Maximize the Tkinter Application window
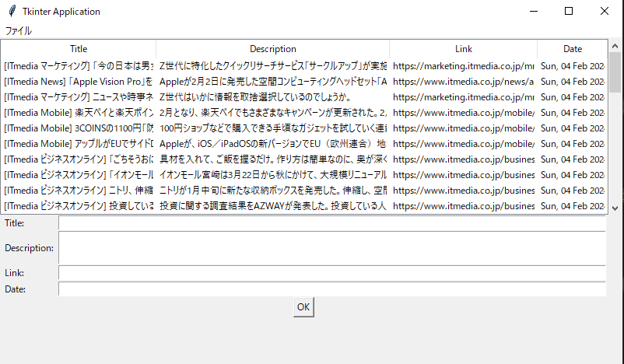Viewport: 624px width, 364px height. 569,12
